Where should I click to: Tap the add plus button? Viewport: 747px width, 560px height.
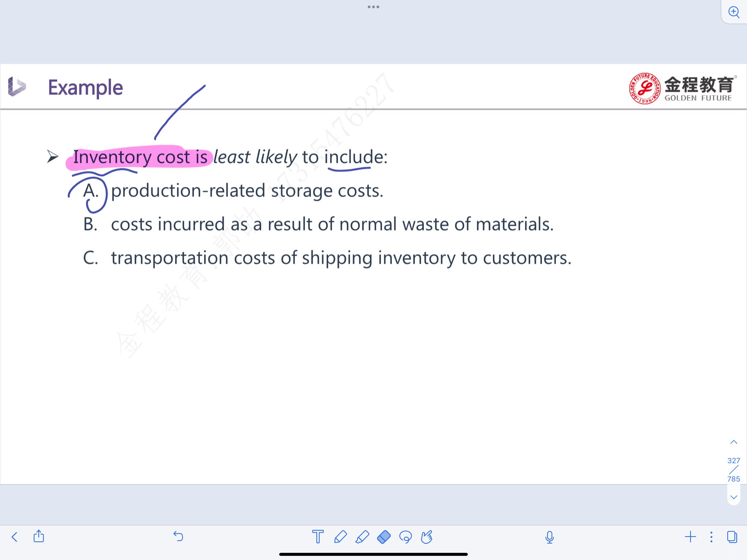690,537
